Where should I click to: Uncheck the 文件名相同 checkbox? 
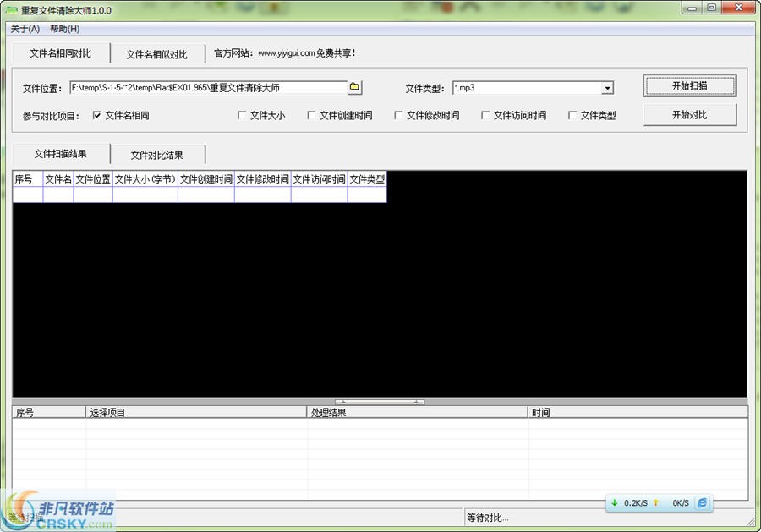[96, 115]
